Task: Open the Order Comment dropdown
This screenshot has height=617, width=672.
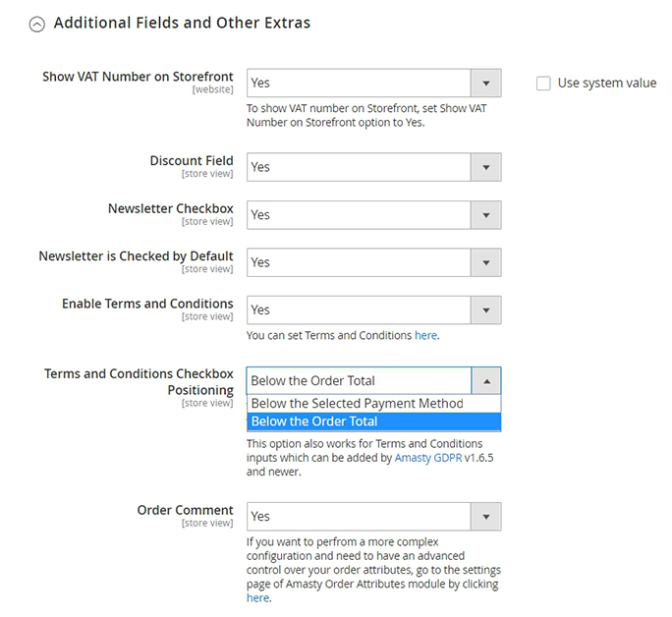Action: (x=359, y=516)
